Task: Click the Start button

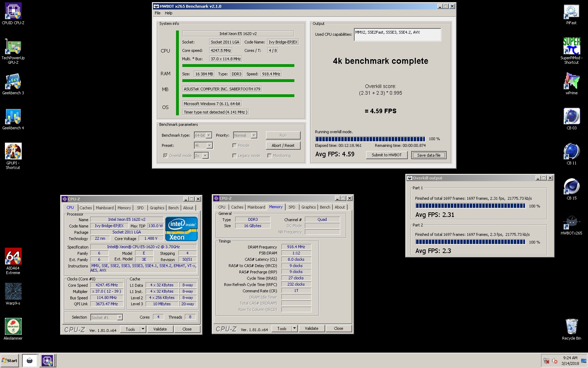Action: [x=10, y=360]
